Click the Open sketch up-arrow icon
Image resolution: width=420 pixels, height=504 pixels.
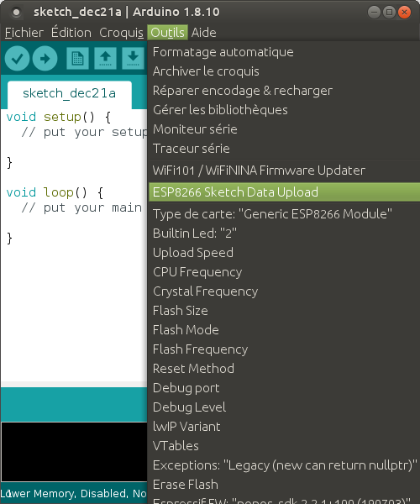click(x=105, y=58)
